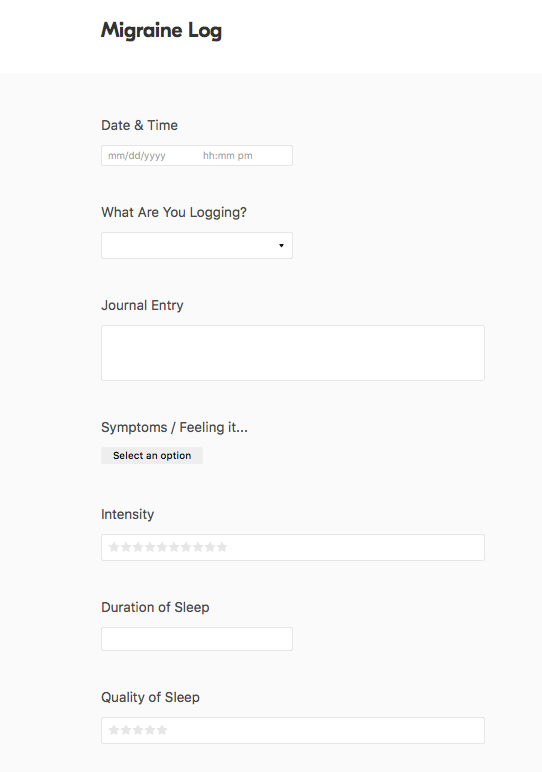Give Quality of Sleep five stars
The image size is (542, 772).
pyautogui.click(x=162, y=730)
